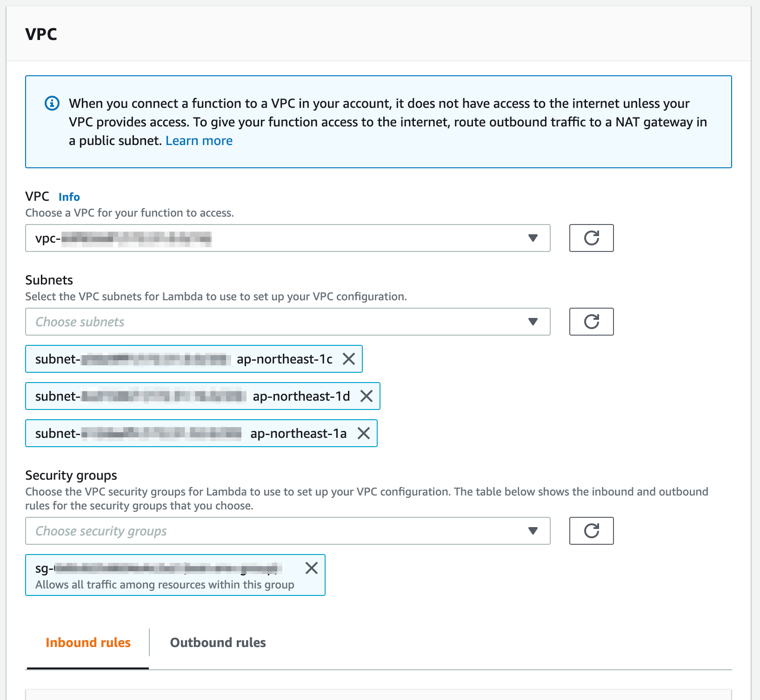This screenshot has width=760, height=700.
Task: Remove the selected security group
Action: [312, 568]
